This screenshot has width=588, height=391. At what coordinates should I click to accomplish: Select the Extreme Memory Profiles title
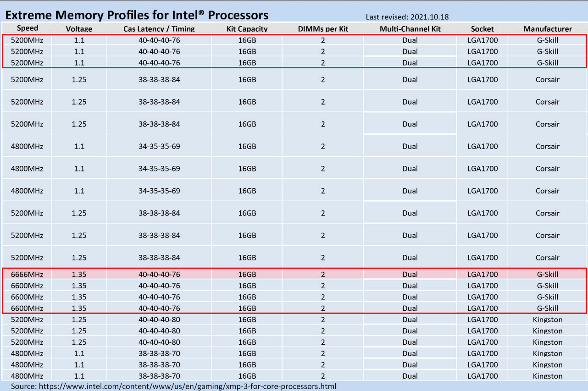pyautogui.click(x=136, y=15)
